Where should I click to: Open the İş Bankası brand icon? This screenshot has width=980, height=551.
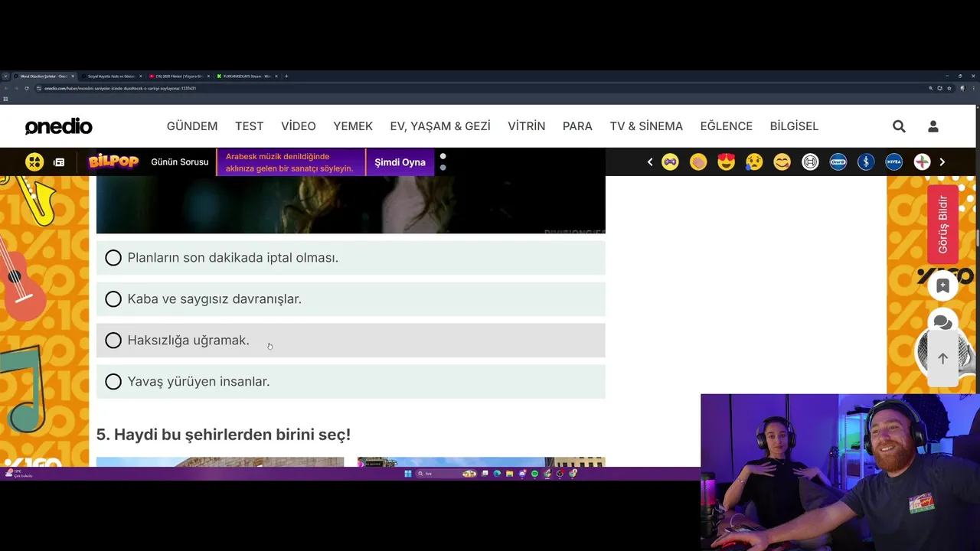(x=866, y=161)
